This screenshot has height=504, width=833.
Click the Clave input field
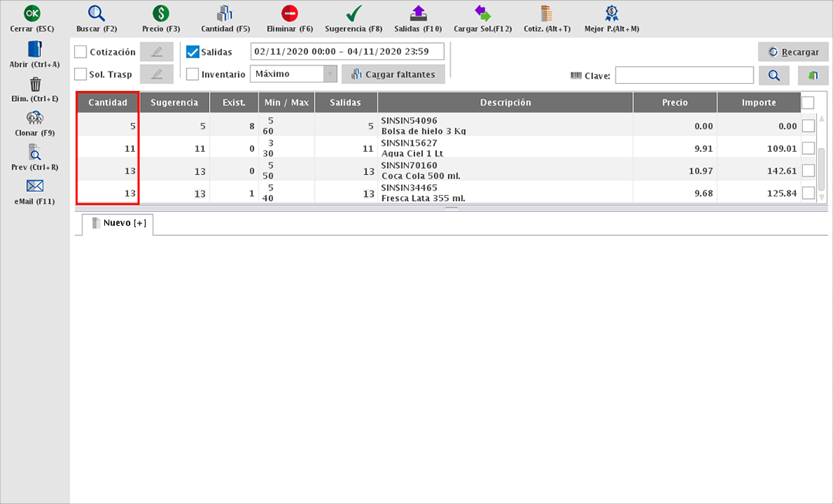pyautogui.click(x=683, y=76)
